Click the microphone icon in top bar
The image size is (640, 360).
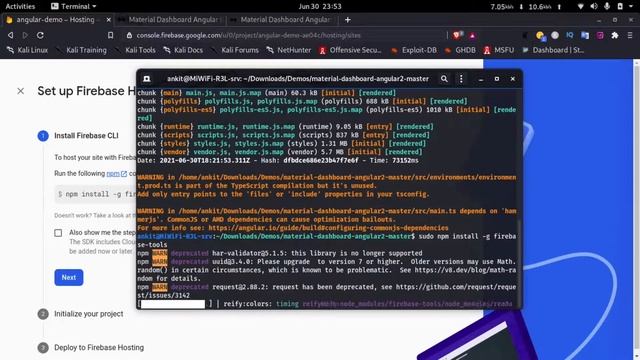point(607,6)
